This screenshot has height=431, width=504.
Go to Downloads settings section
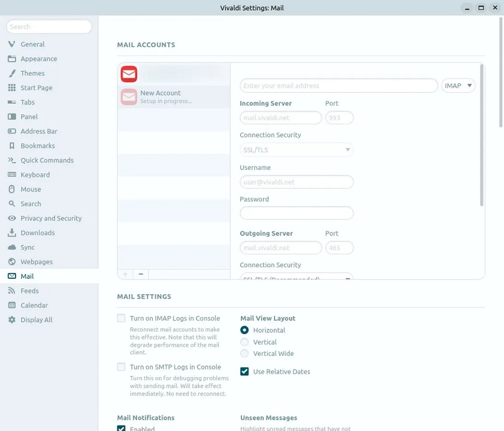coord(37,233)
